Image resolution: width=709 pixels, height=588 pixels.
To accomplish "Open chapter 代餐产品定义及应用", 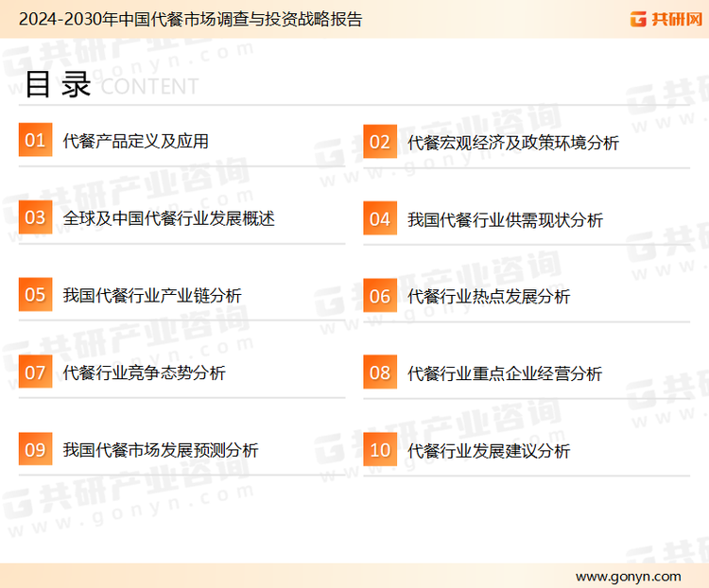I will point(135,141).
